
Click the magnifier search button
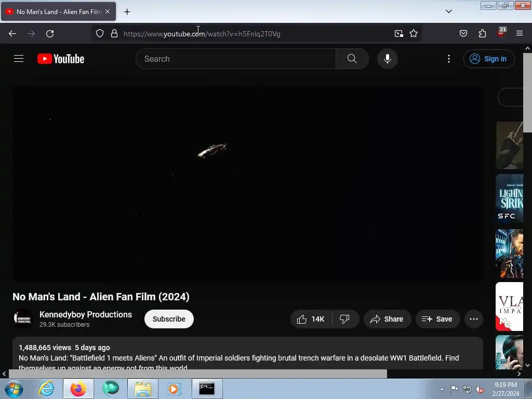(x=352, y=59)
